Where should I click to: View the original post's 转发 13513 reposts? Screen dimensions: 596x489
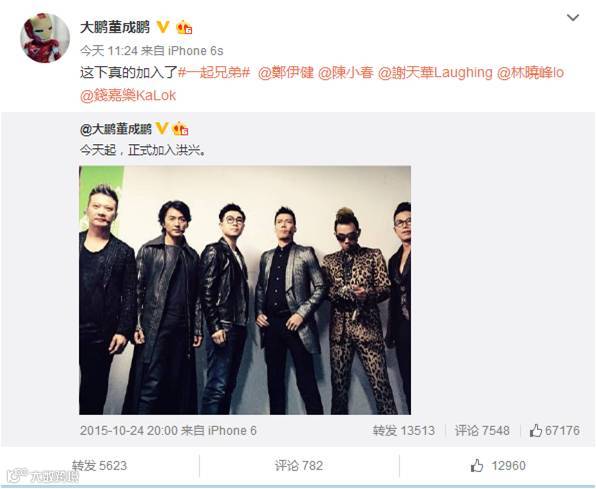pyautogui.click(x=404, y=430)
